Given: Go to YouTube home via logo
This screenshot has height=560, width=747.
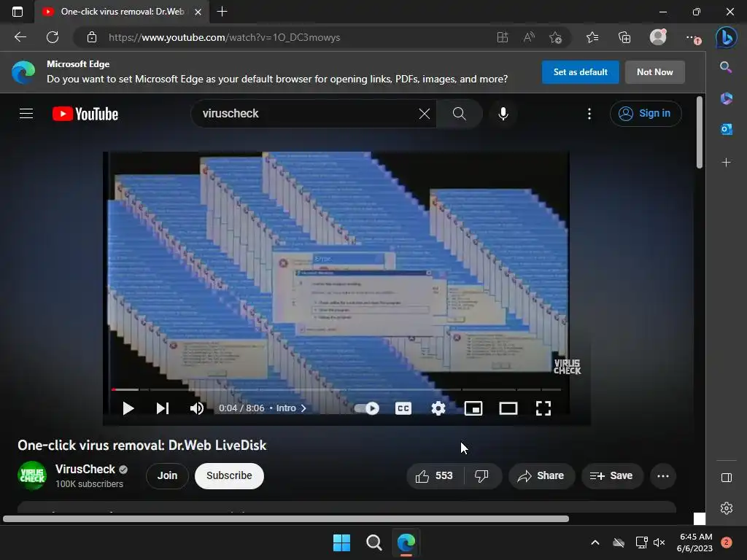Looking at the screenshot, I should point(85,114).
